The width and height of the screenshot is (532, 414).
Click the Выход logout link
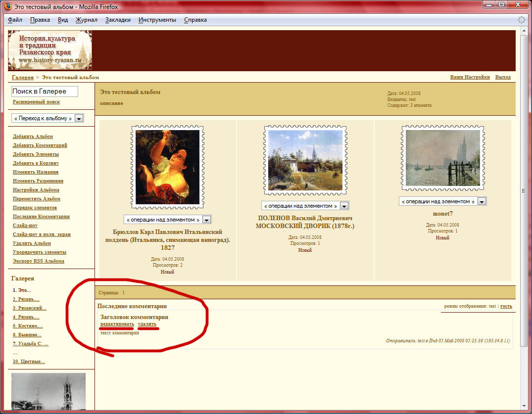(x=503, y=77)
